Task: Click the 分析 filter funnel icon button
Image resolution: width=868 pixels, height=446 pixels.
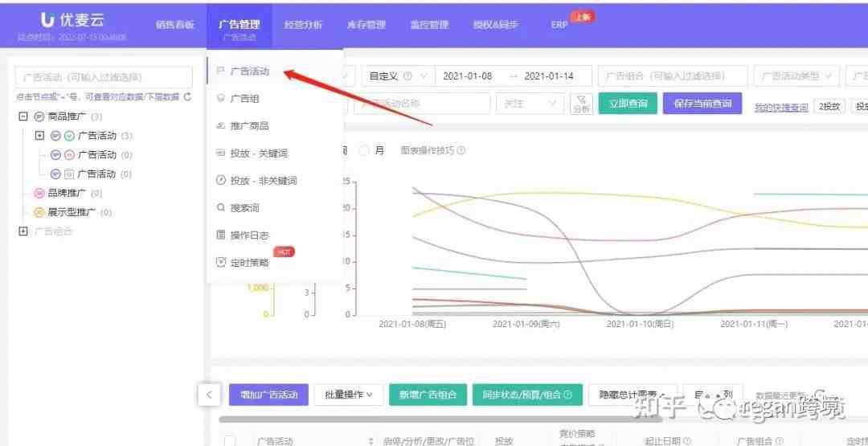Action: [581, 104]
